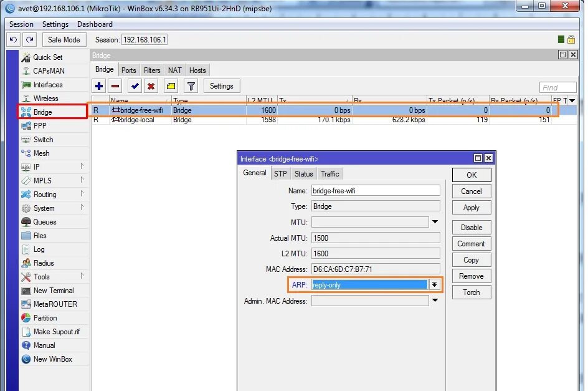
Task: Enable bridge with checkmark icon
Action: 135,86
